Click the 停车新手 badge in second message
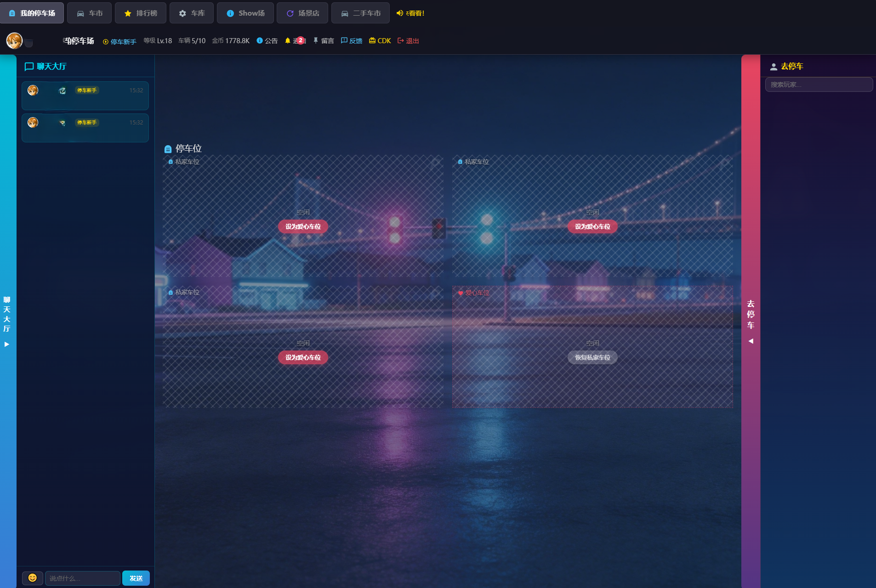 point(87,123)
